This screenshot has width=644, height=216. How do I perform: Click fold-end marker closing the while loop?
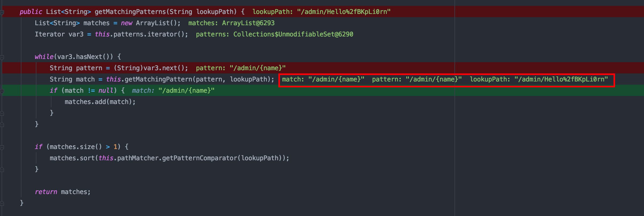(2, 125)
